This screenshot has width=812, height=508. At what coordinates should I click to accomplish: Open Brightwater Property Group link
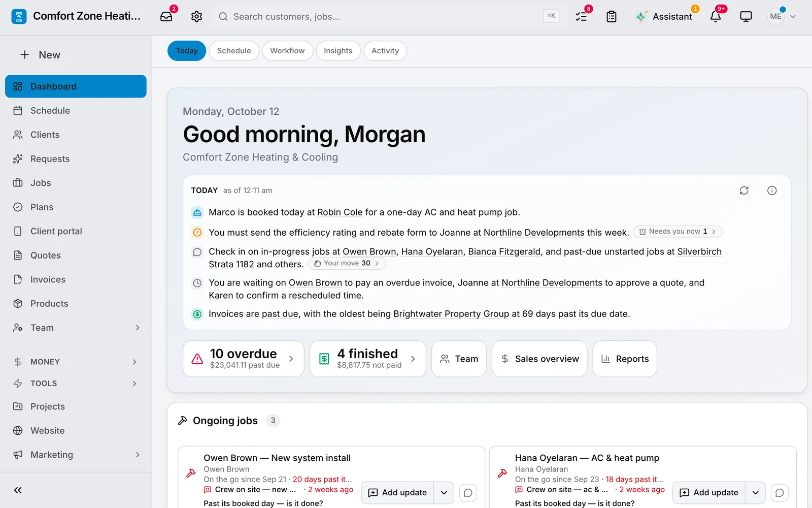pos(451,314)
